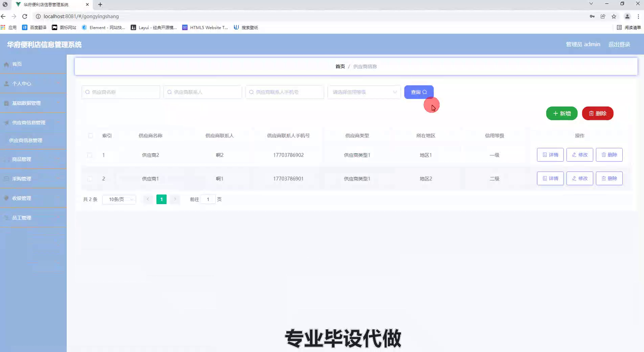The width and height of the screenshot is (644, 352).
Task: Expand the 个人中心 sidebar menu
Action: 33,84
